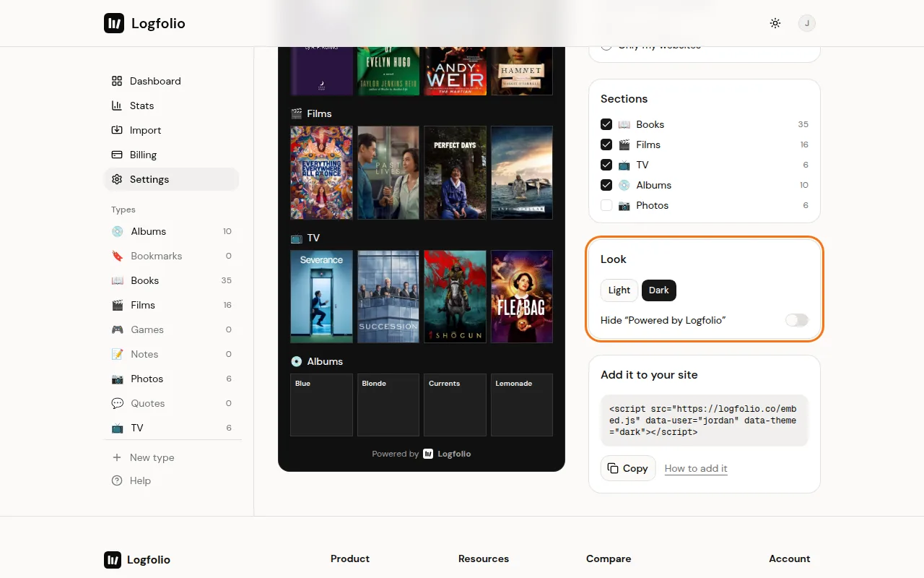
Task: Toggle the sun theme icon
Action: (775, 23)
